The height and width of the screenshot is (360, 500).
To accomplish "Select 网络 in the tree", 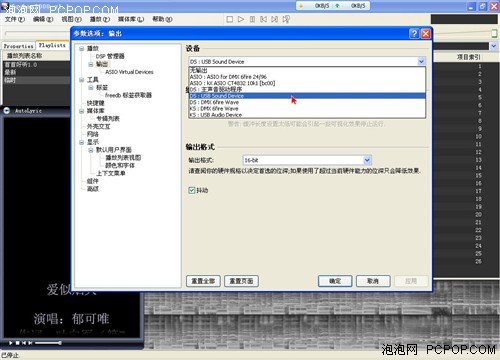I will (x=92, y=134).
